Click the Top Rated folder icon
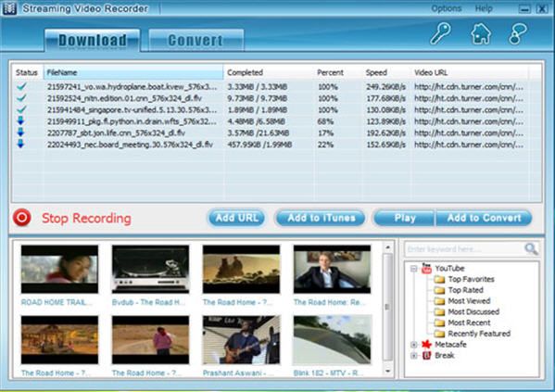 439,290
